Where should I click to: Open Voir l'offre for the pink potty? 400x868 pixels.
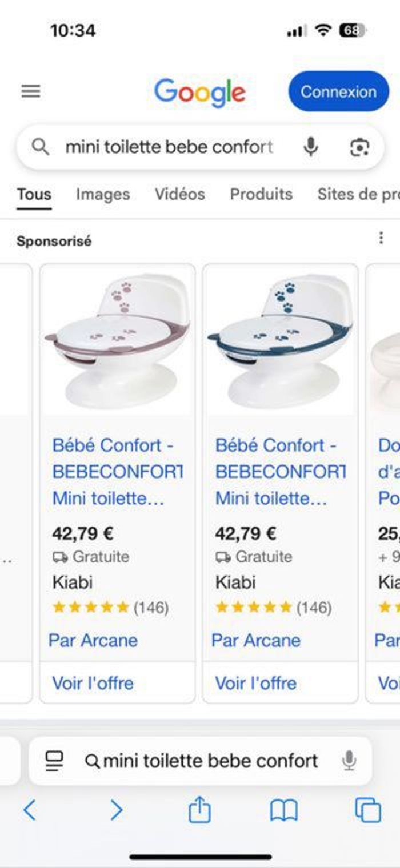[93, 683]
